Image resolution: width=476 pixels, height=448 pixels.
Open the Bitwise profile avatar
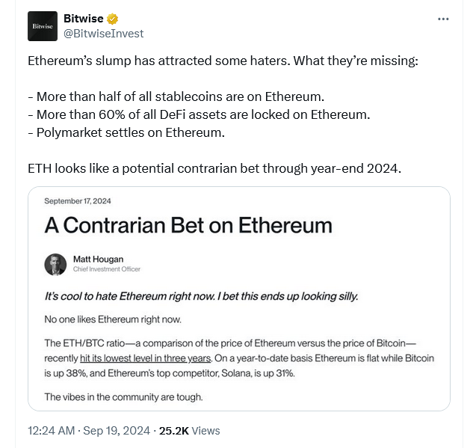click(x=43, y=26)
